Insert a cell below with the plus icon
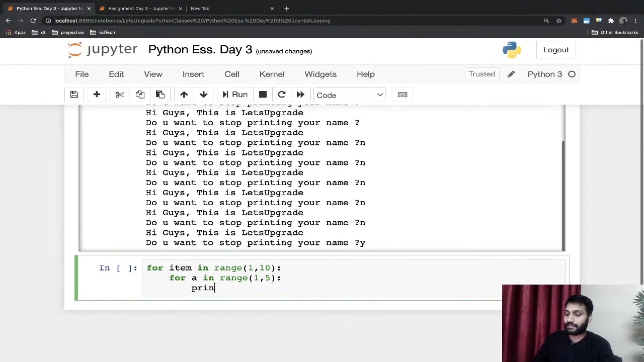The image size is (644, 362). [97, 95]
